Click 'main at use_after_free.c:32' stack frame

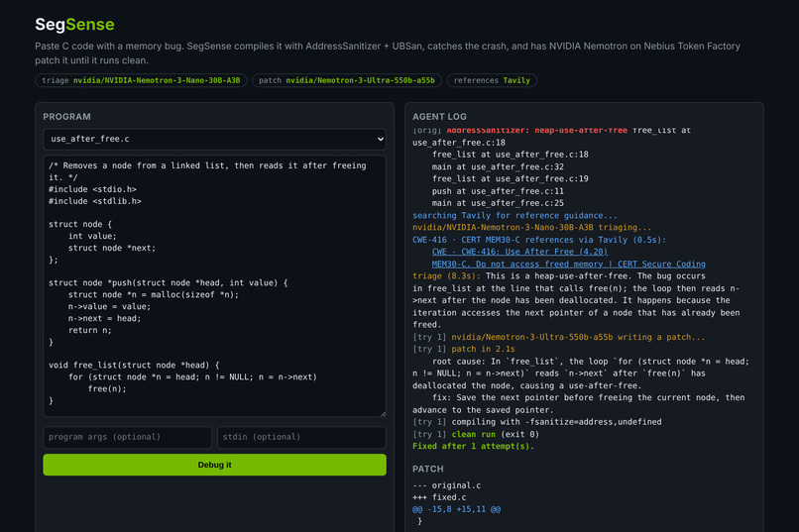pos(498,167)
